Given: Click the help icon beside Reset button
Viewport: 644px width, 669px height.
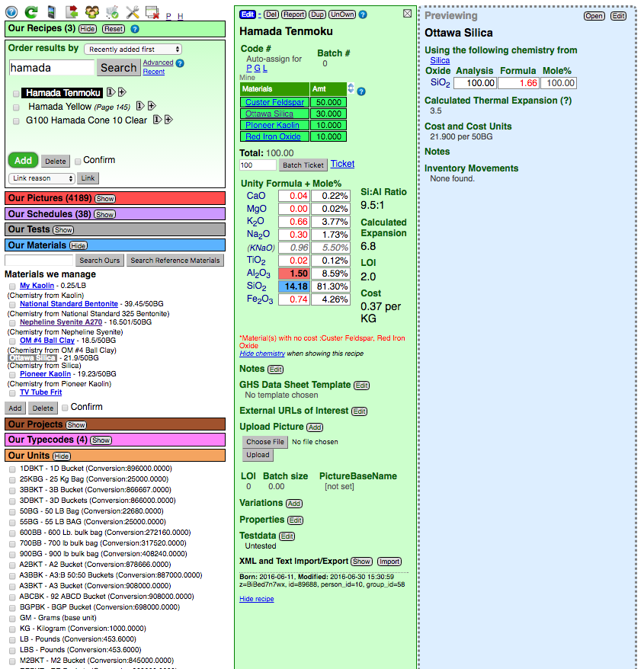Looking at the screenshot, I should [135, 29].
